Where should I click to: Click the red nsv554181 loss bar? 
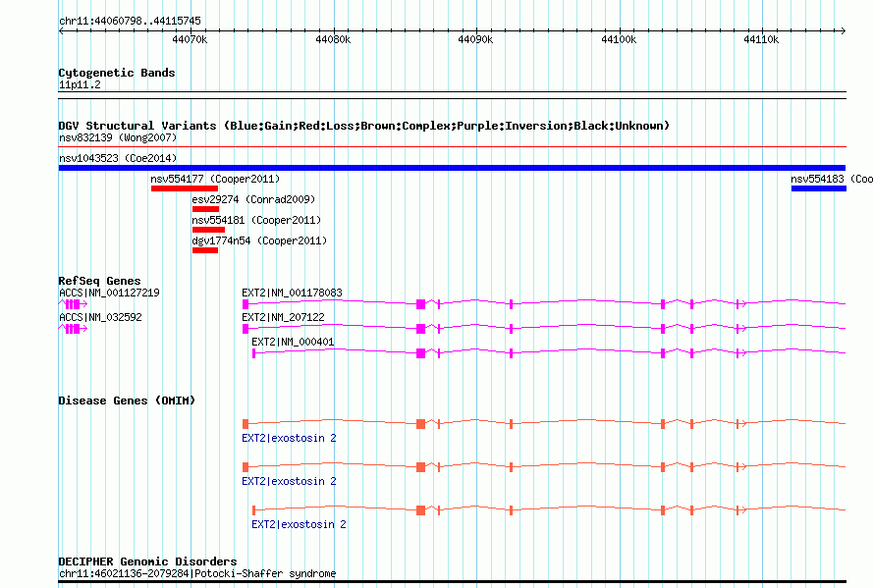(208, 230)
